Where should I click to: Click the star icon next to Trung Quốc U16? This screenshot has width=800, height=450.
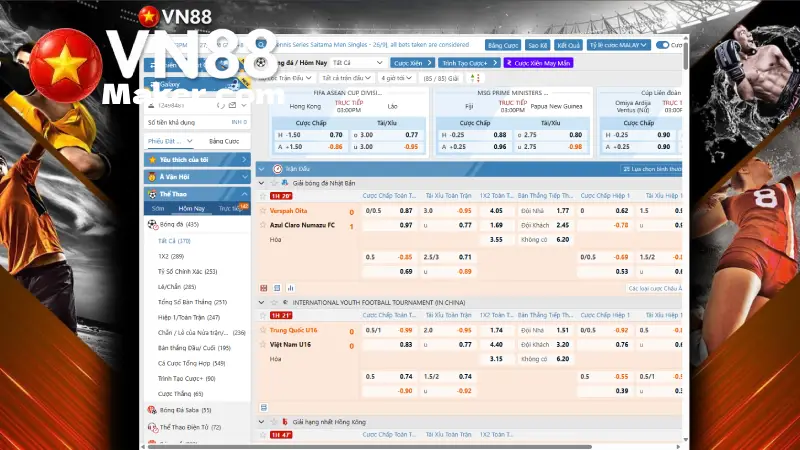263,330
